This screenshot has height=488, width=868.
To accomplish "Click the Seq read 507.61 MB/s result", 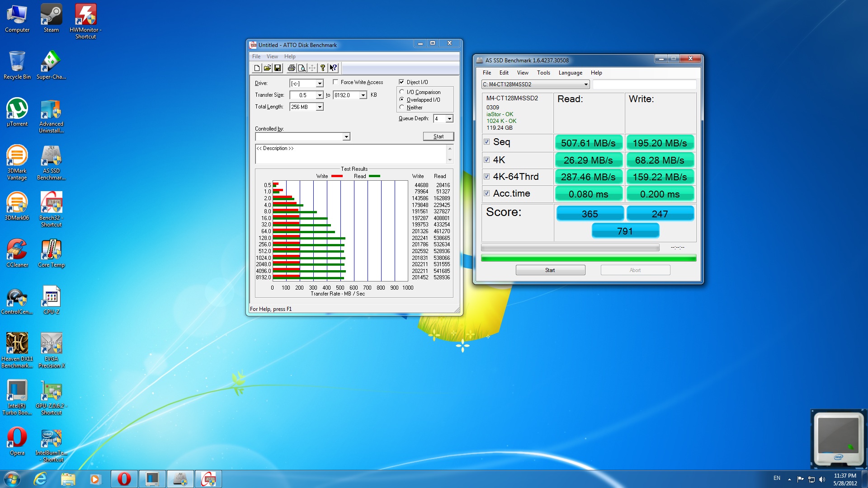I will (588, 143).
